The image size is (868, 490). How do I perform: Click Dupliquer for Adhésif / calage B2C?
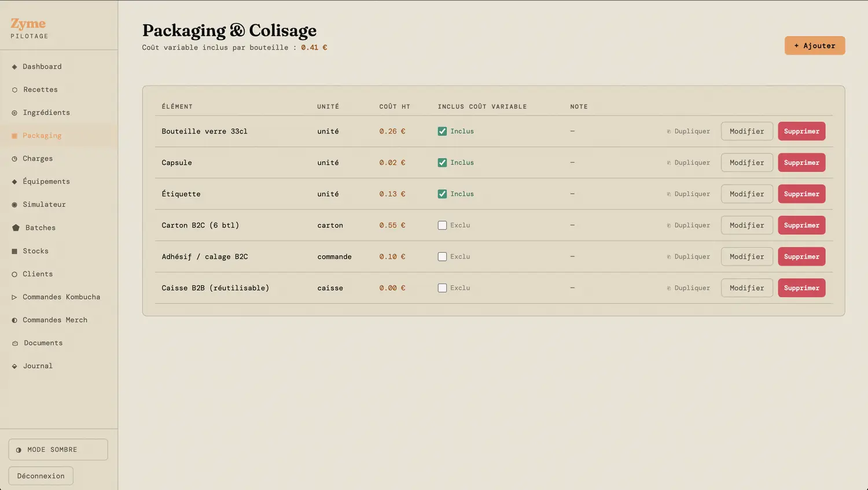(688, 256)
